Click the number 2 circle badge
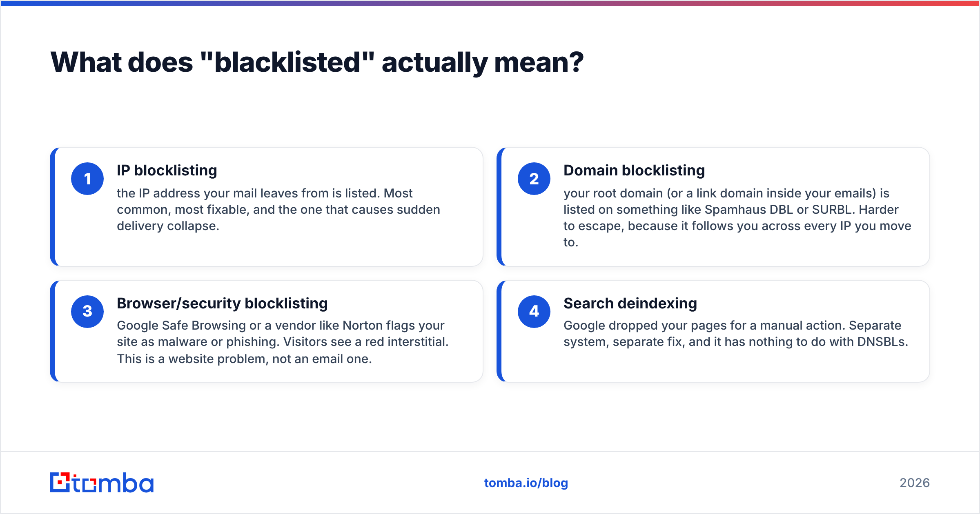The height and width of the screenshot is (514, 980). click(534, 179)
